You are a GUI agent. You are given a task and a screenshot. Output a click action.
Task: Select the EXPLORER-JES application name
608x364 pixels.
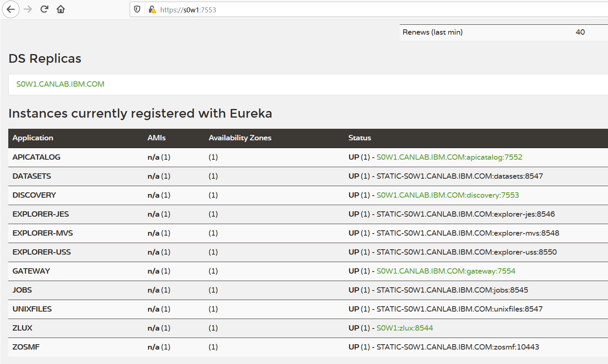pyautogui.click(x=40, y=214)
